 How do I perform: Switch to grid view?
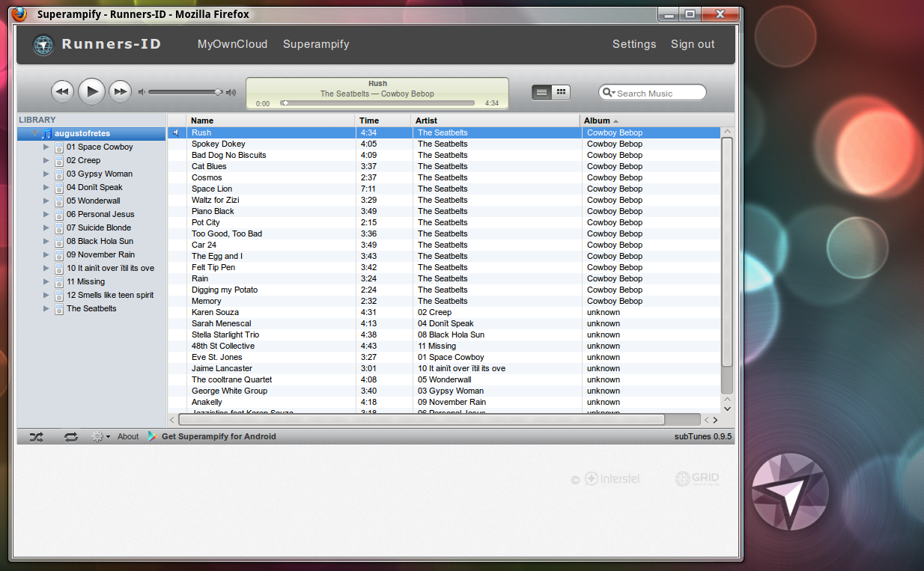pos(561,92)
